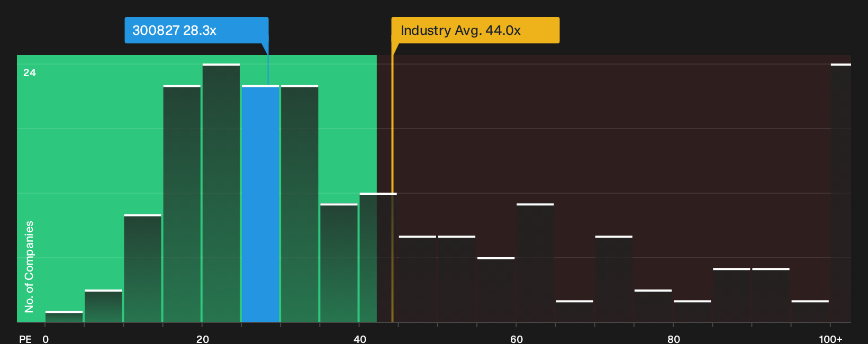
Task: Select the dark bar for PE 70–75
Action: 613,279
